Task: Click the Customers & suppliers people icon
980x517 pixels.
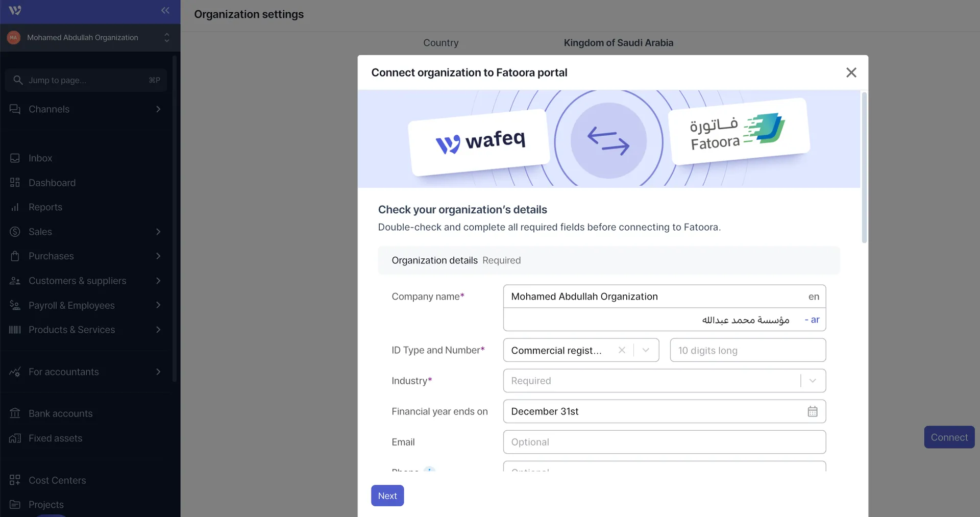Action: pos(15,280)
